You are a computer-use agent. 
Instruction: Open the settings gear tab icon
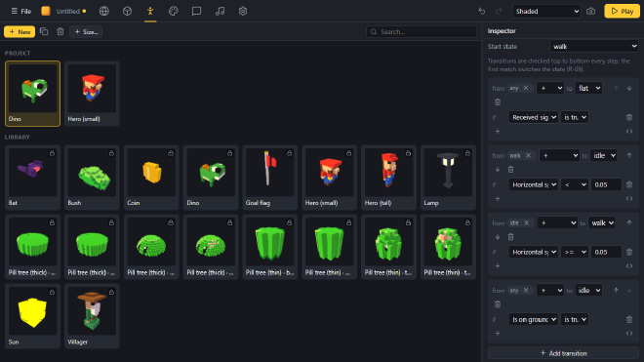(243, 11)
